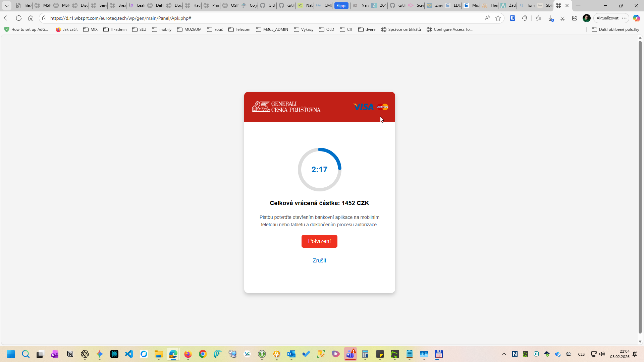Switch to the Disc tab
Screen dimensions: 644x362
(80, 5)
